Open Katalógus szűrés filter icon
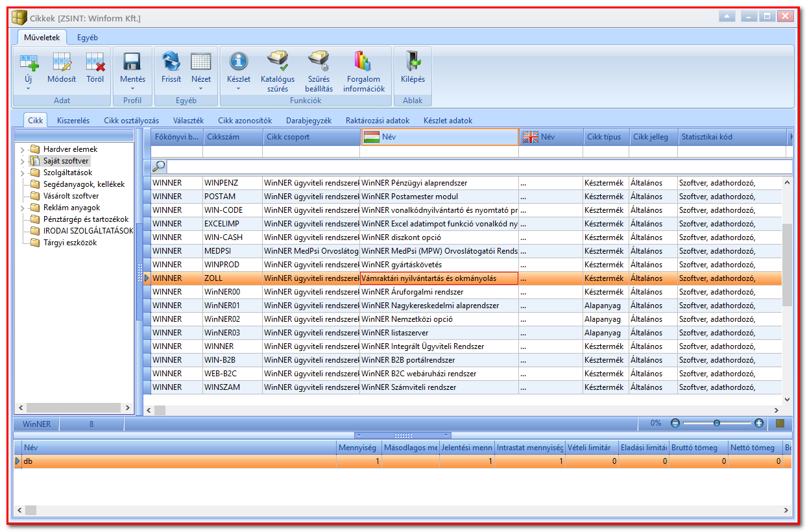 coord(278,62)
